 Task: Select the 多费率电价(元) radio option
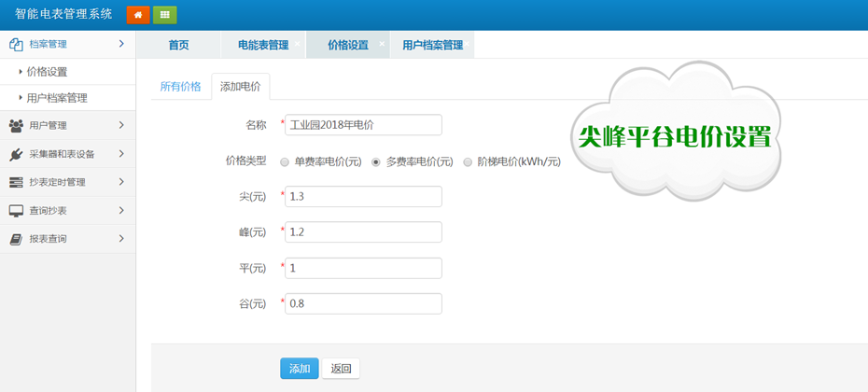click(376, 162)
